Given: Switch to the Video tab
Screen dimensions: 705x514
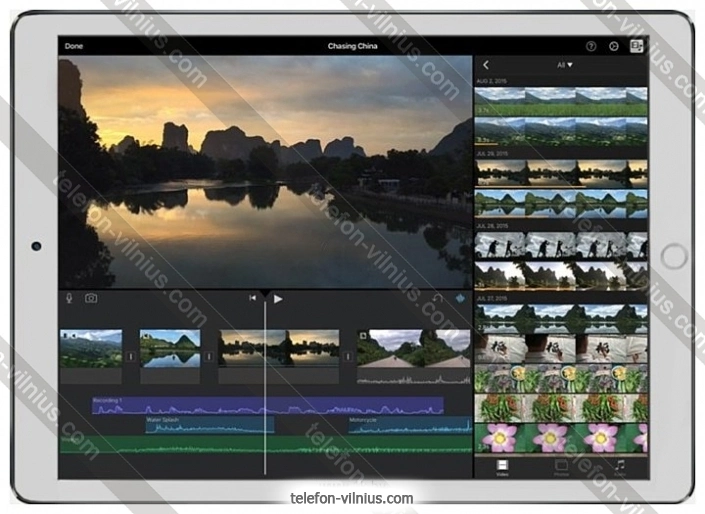Looking at the screenshot, I should tap(502, 466).
